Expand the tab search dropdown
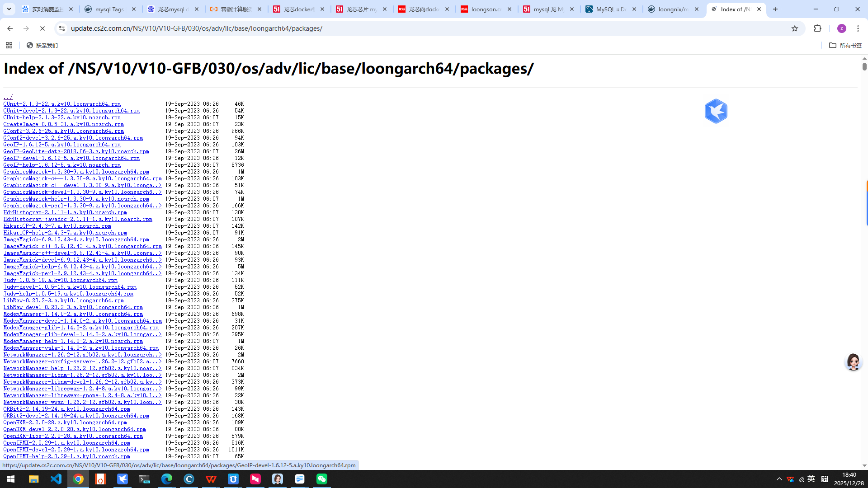The height and width of the screenshot is (488, 868). coord(9,9)
